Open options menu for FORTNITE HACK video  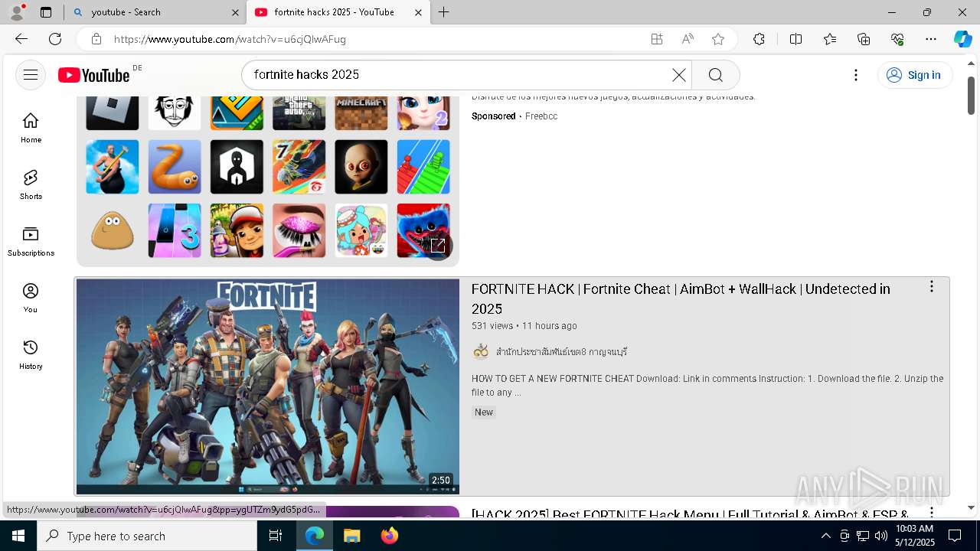[932, 286]
